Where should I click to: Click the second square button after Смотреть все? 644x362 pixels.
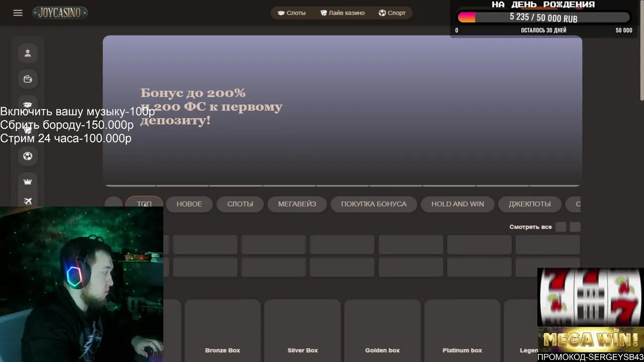[x=575, y=227]
